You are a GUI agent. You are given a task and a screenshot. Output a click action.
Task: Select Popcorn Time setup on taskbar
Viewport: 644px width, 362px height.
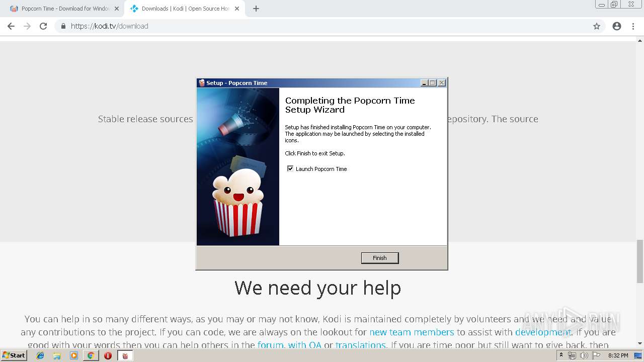[x=125, y=355]
